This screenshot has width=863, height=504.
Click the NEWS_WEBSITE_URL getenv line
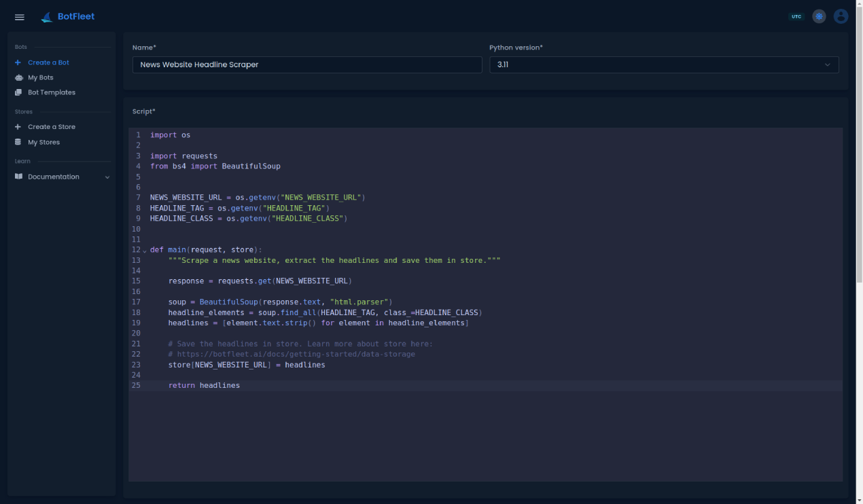pyautogui.click(x=258, y=198)
